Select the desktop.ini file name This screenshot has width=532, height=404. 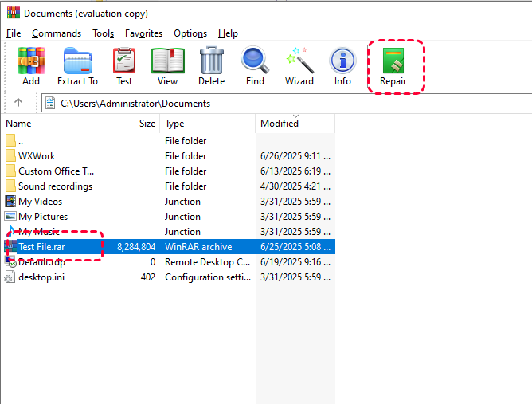pos(41,277)
